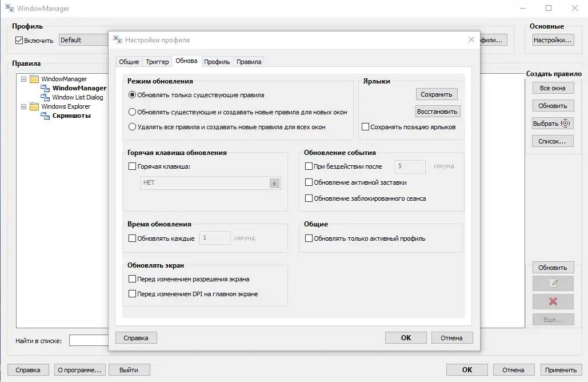Screen dimensions: 588x382
Task: Select the Скриншоты rule
Action: pyautogui.click(x=71, y=116)
